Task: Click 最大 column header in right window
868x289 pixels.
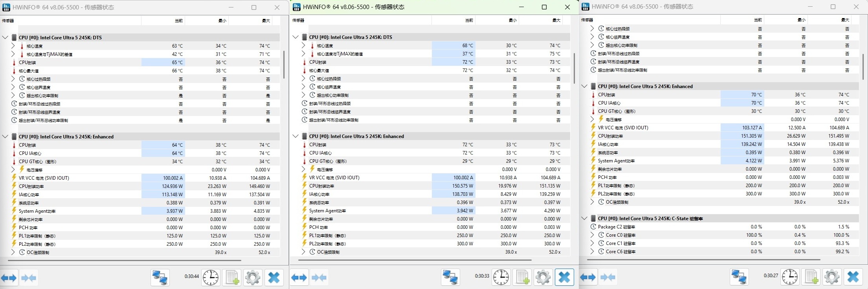Action: click(829, 20)
